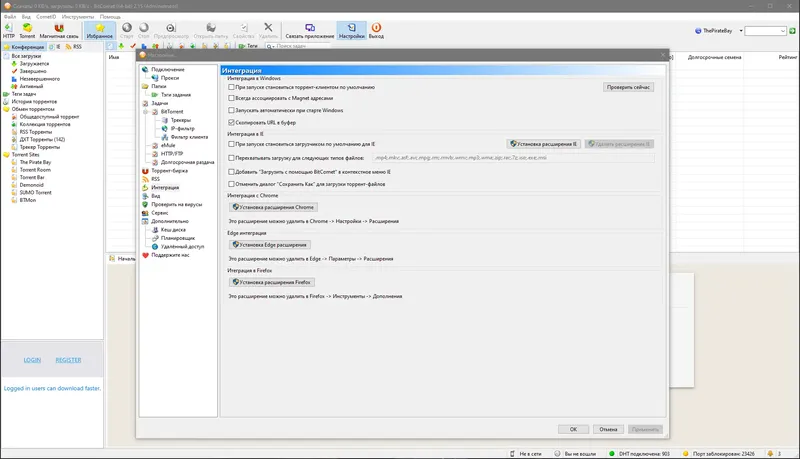Click the Старт toolbar icon
The width and height of the screenshot is (800, 459).
pos(127,31)
